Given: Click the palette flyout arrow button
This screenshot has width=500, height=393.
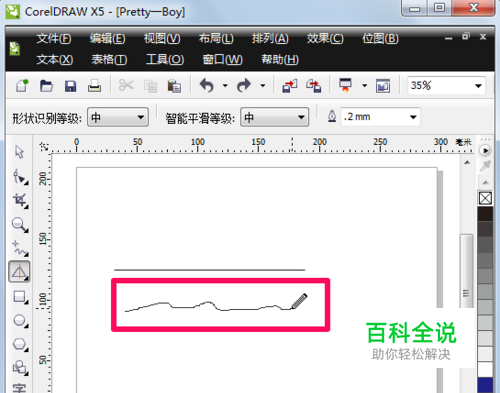Looking at the screenshot, I should (485, 151).
